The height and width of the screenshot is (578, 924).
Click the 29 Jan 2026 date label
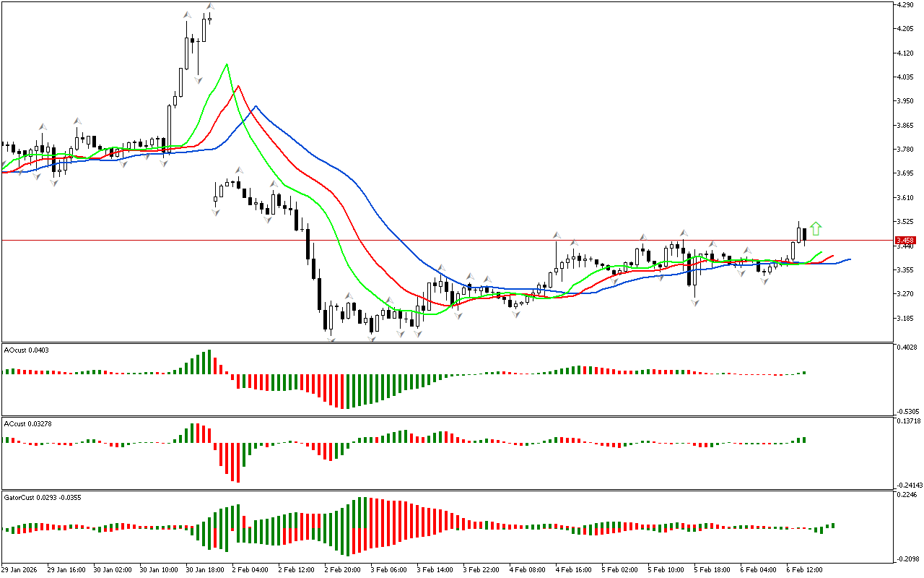tap(21, 569)
